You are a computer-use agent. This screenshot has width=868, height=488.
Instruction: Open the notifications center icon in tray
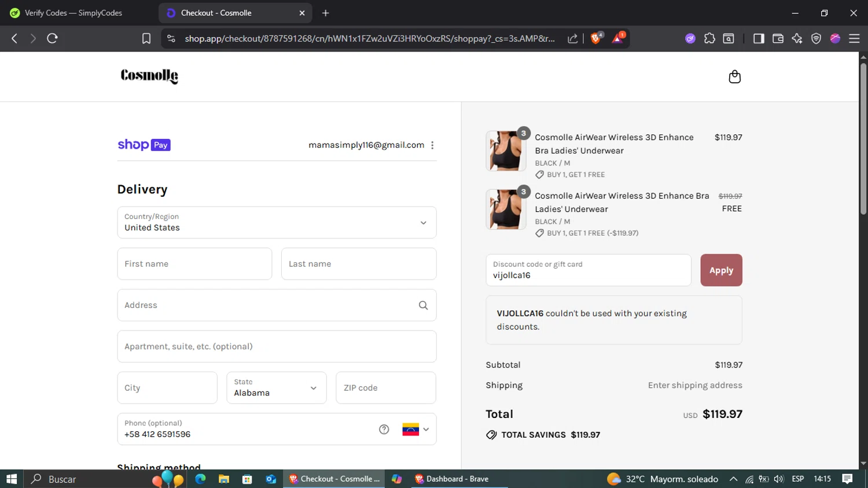click(x=847, y=479)
